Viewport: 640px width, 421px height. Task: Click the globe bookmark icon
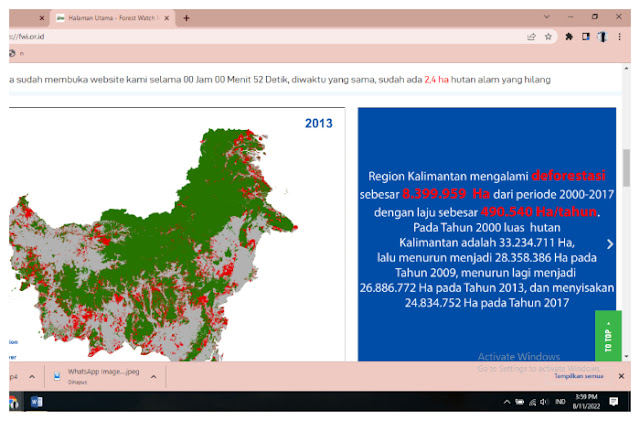click(12, 53)
